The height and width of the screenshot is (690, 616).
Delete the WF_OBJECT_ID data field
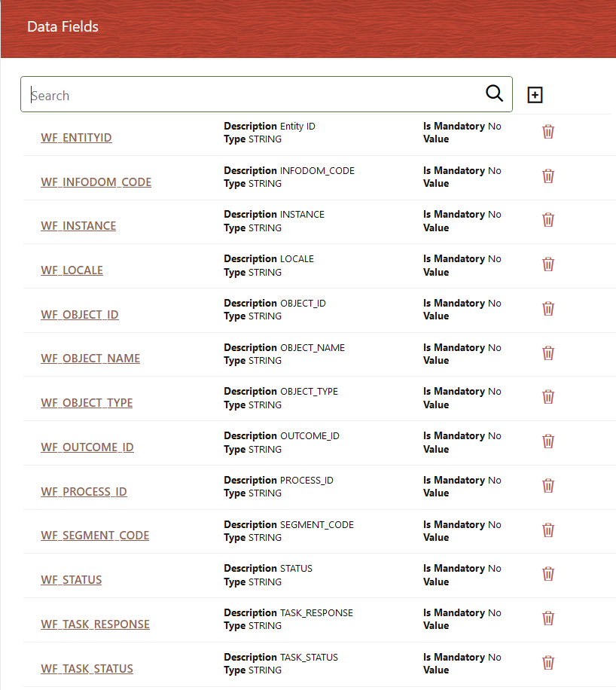547,309
